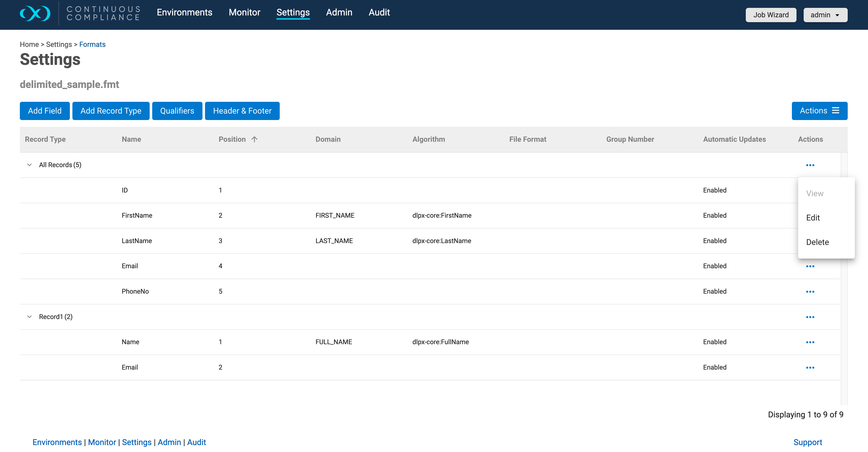Click the dlpx-core:FirstName algorithm cell
868x452 pixels.
tap(442, 216)
